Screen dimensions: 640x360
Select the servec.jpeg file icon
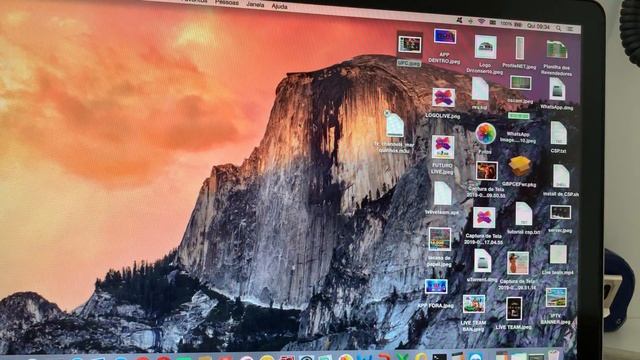point(560,213)
